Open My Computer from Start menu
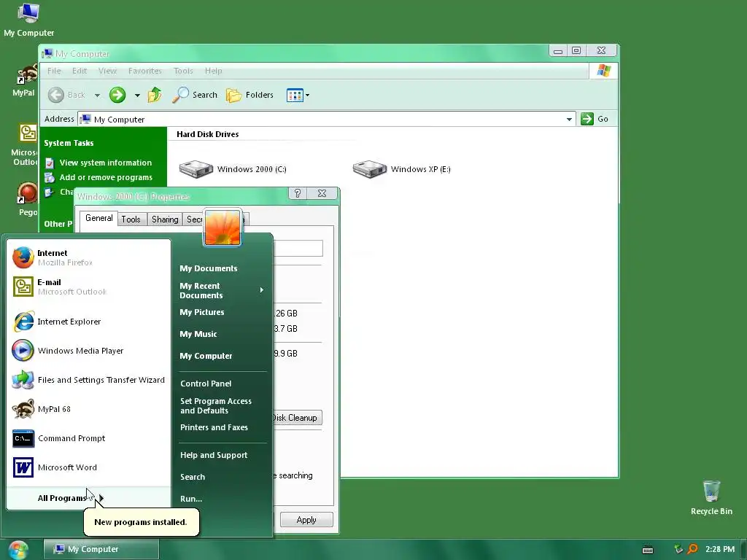The height and width of the screenshot is (560, 747). click(x=206, y=356)
